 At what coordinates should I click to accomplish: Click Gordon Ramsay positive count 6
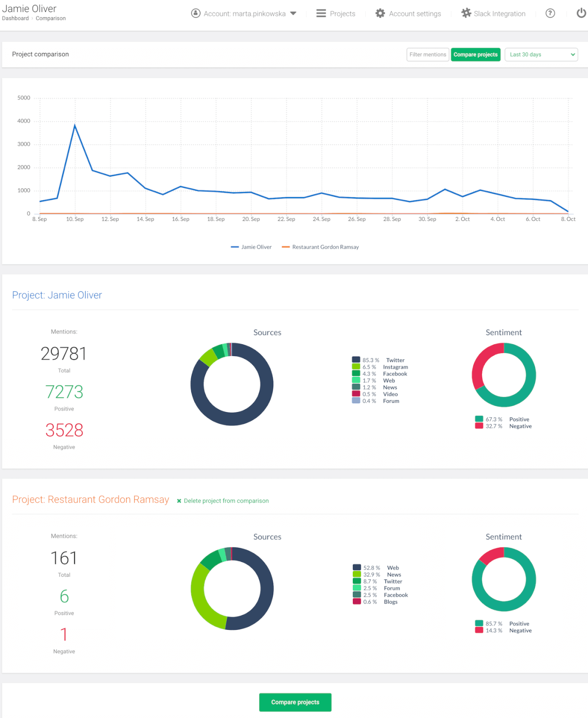point(64,596)
